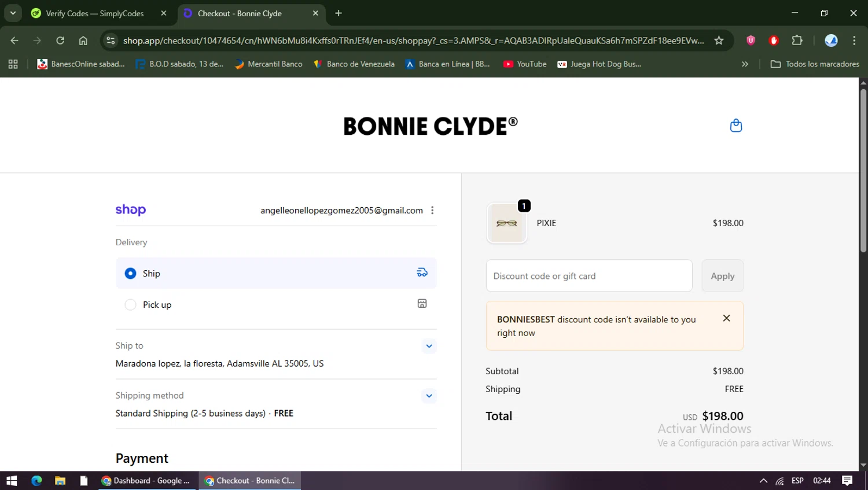Click the page vertical scrollbar thumb
Viewport: 868px width, 490px height.
click(x=863, y=171)
